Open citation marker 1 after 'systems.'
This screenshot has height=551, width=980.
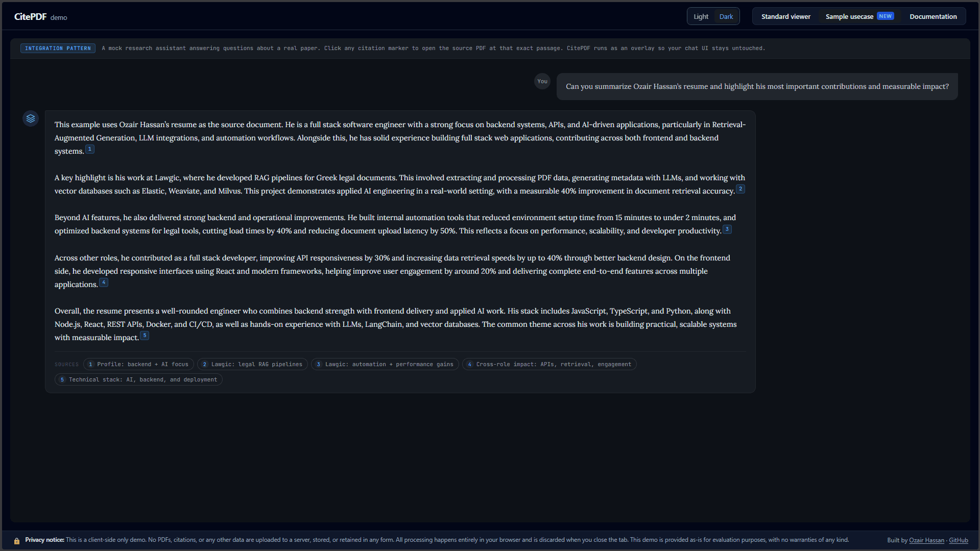90,149
